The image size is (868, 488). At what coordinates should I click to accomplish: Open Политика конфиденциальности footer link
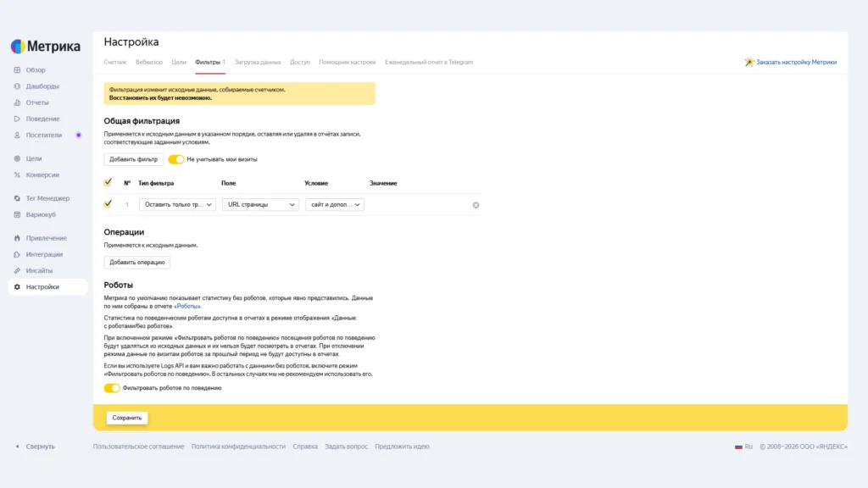tap(238, 446)
